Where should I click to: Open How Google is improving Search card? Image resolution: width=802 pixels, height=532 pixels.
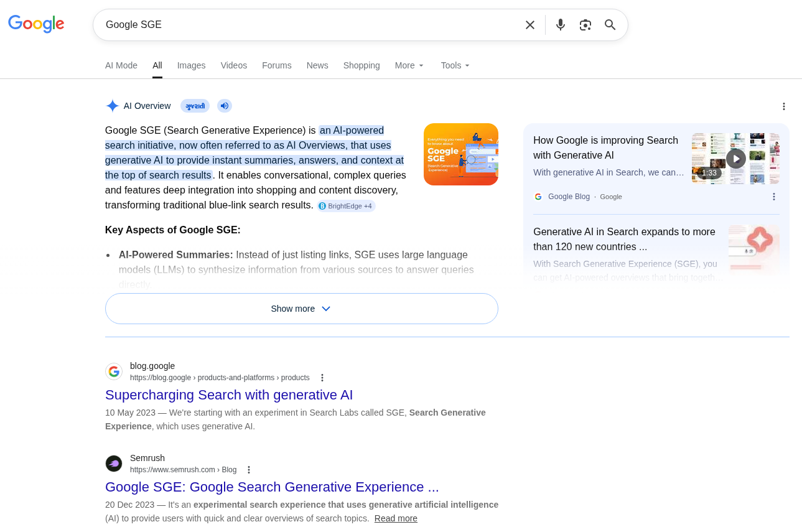point(605,147)
